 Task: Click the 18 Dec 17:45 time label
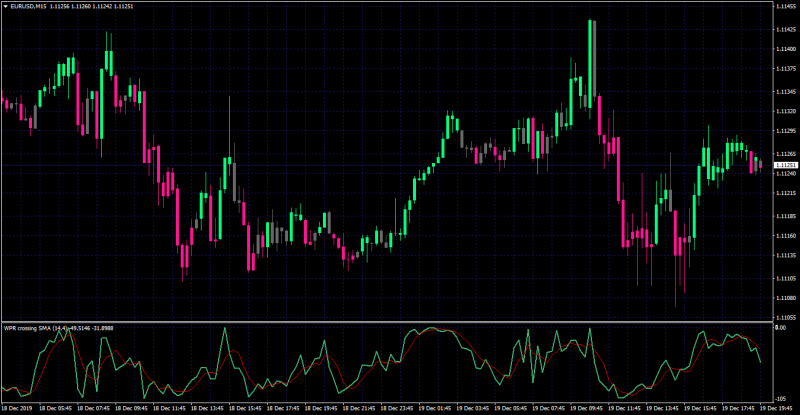283,408
